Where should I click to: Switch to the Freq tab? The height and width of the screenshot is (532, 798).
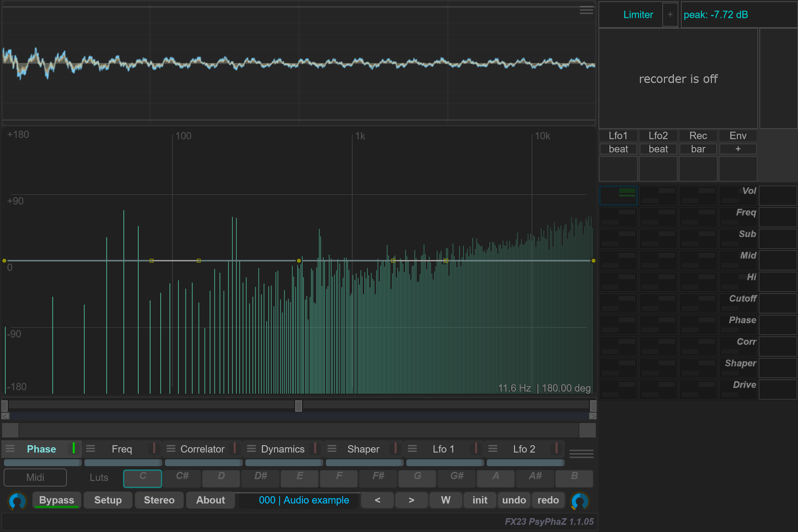coord(122,449)
